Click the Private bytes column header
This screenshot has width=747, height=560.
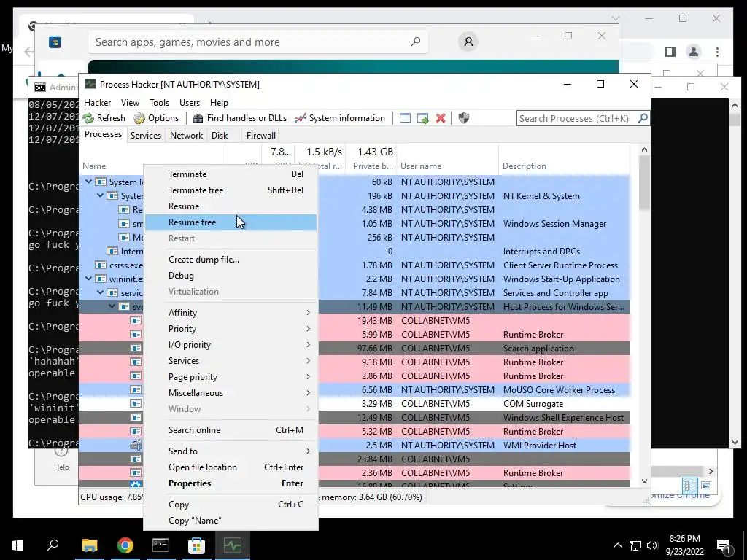pyautogui.click(x=371, y=166)
